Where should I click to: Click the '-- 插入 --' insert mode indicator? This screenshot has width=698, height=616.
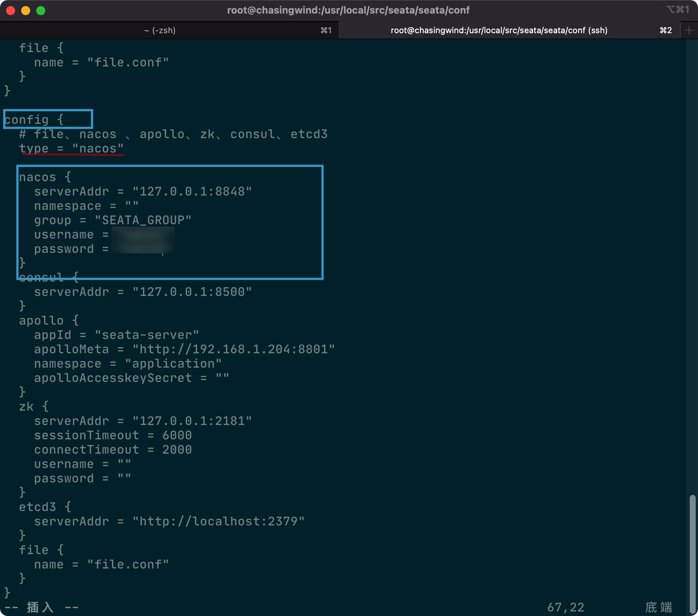(41, 607)
